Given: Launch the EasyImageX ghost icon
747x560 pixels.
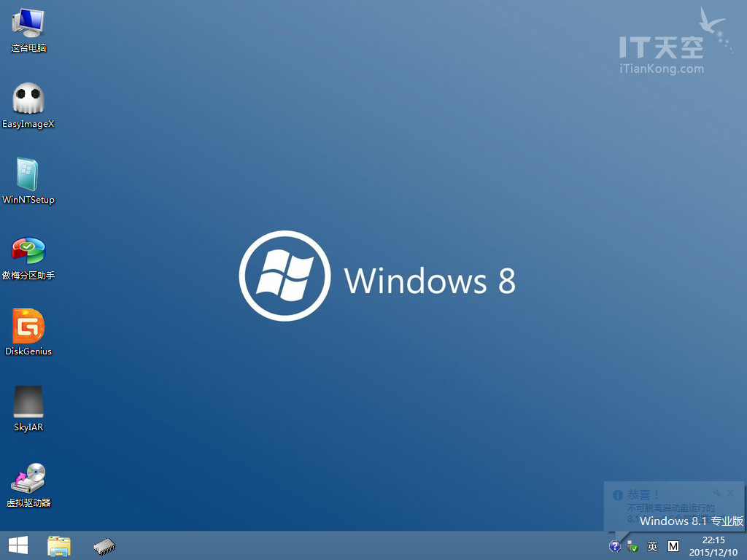Looking at the screenshot, I should point(28,105).
